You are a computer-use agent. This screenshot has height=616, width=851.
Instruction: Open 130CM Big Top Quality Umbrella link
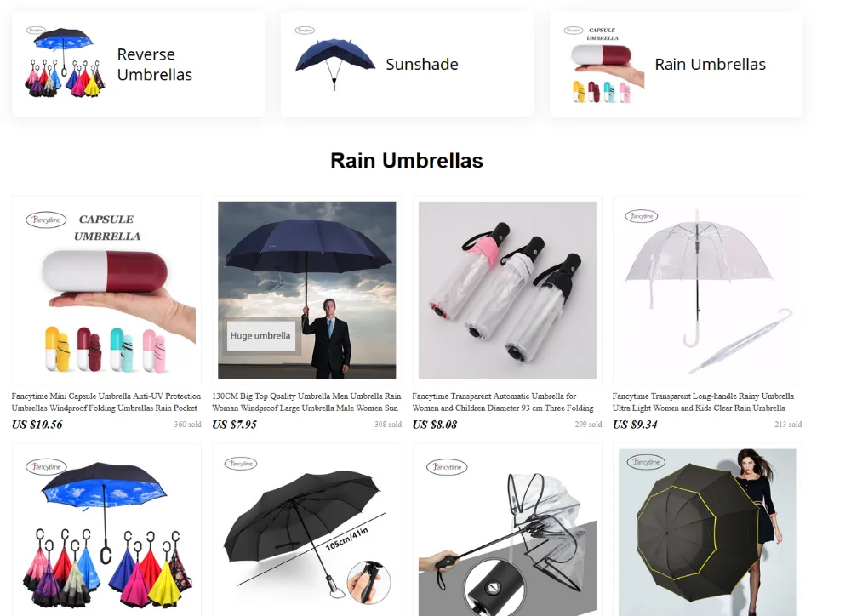pos(306,402)
